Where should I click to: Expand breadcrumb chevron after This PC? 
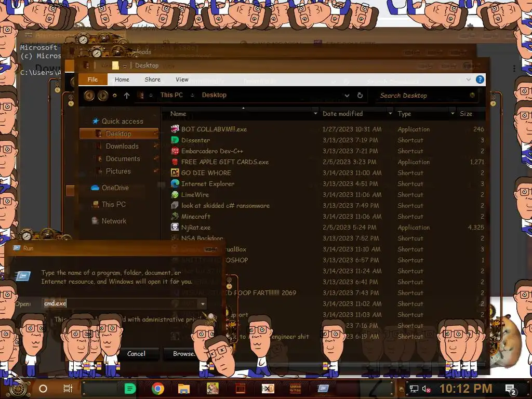click(x=192, y=96)
